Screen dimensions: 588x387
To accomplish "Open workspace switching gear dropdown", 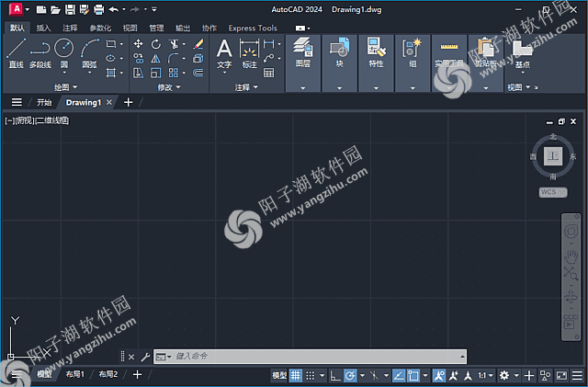I will pos(516,375).
